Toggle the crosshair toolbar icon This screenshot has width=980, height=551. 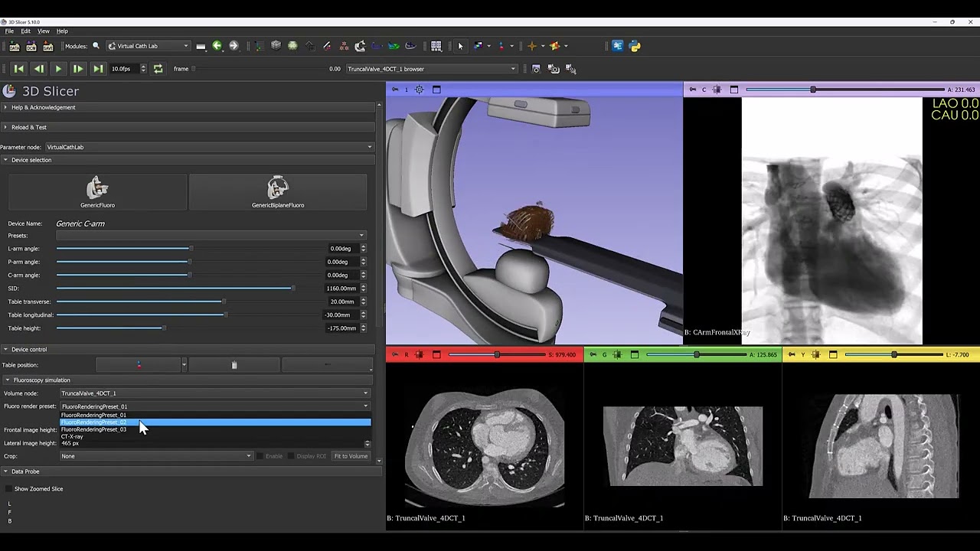click(532, 46)
